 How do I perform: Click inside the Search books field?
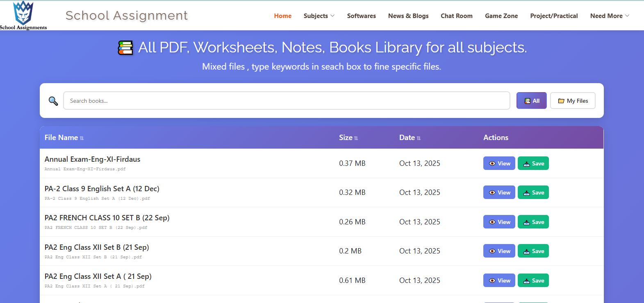pyautogui.click(x=287, y=101)
